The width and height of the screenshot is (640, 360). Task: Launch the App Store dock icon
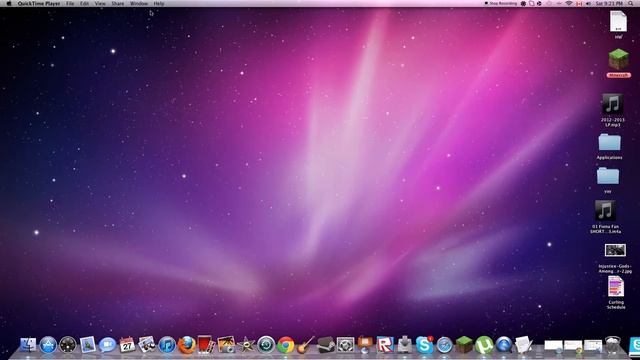tap(48, 345)
